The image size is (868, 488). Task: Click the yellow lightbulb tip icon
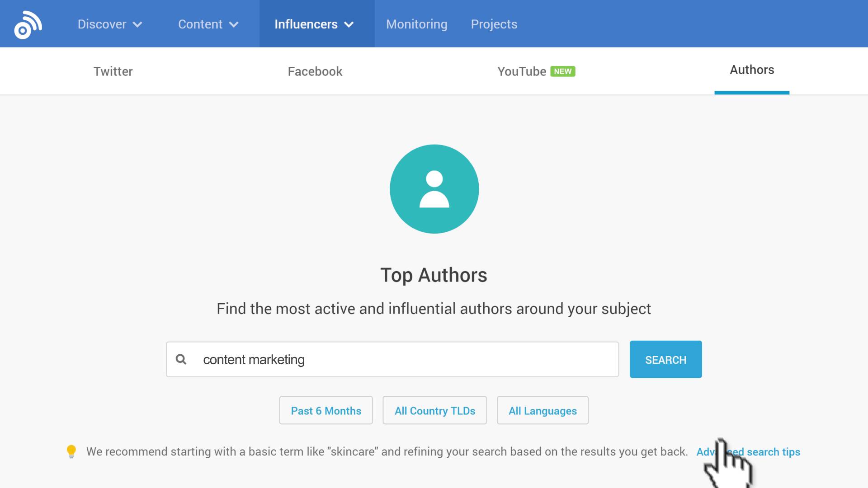coord(71,451)
